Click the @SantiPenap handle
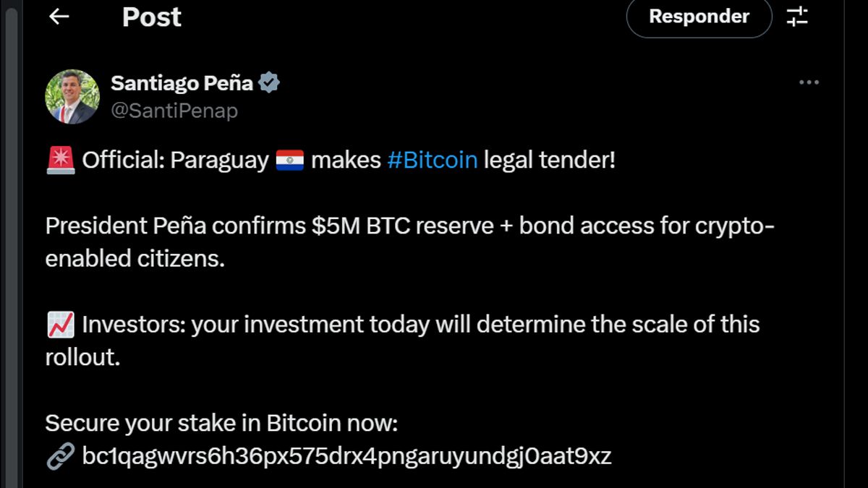 174,111
